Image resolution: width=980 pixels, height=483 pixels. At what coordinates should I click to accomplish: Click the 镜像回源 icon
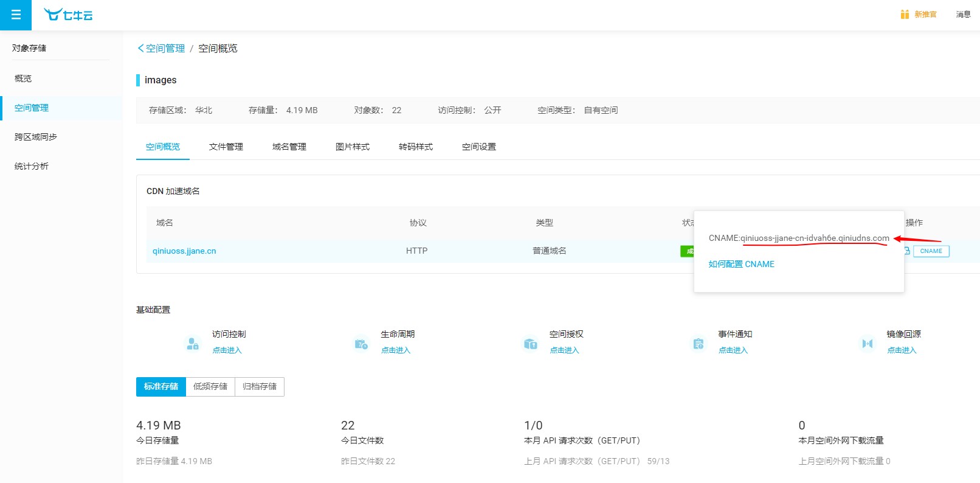coord(868,344)
